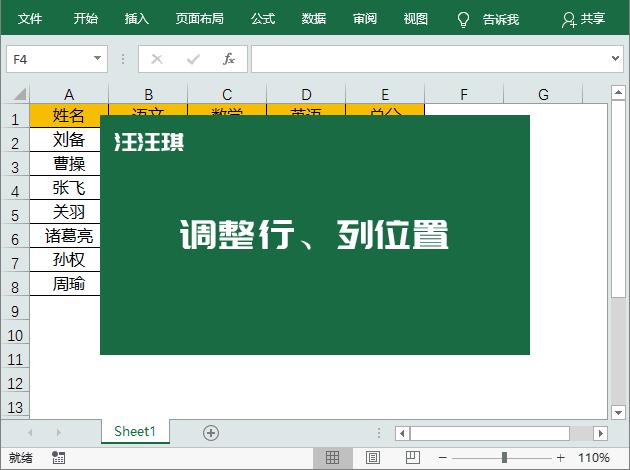Viewport: 630px width, 470px height.
Task: Select column D header
Action: coord(306,95)
